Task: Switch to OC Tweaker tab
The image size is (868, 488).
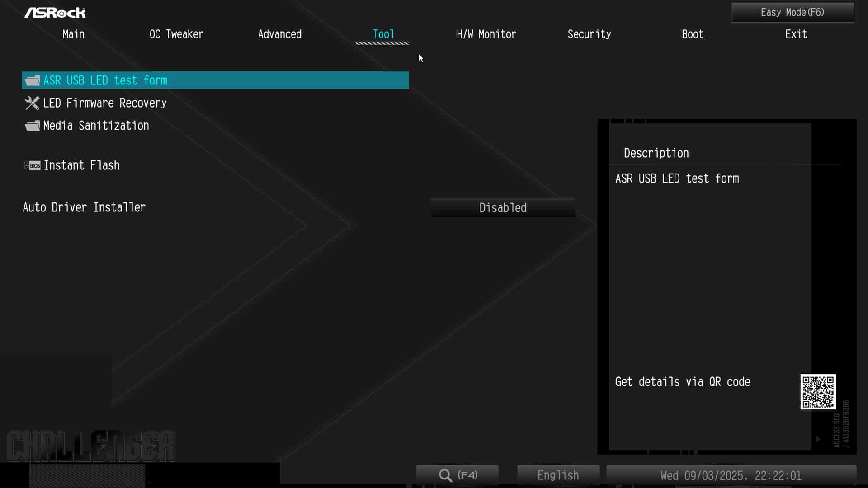Action: (x=176, y=34)
